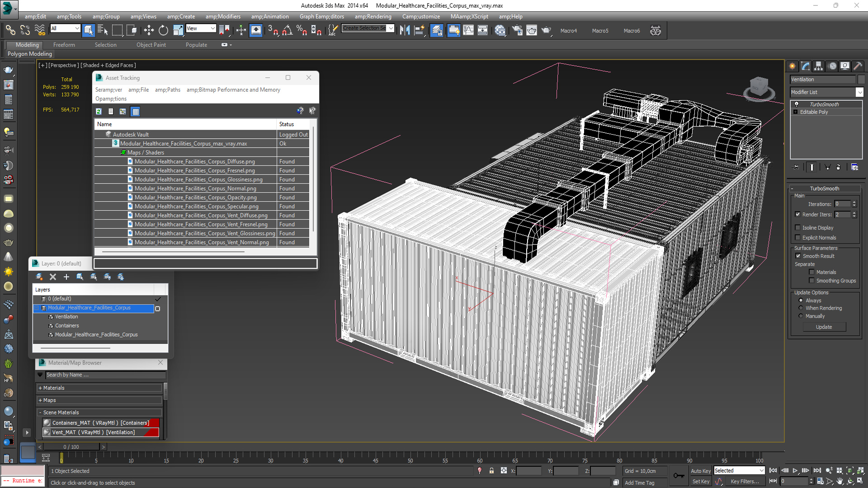Toggle the Angle Snap icon
The image size is (868, 488).
pyautogui.click(x=287, y=30)
